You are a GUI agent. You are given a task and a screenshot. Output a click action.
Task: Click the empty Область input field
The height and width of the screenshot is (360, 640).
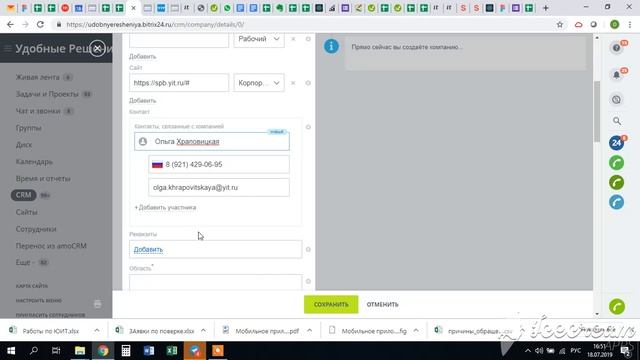pos(216,282)
